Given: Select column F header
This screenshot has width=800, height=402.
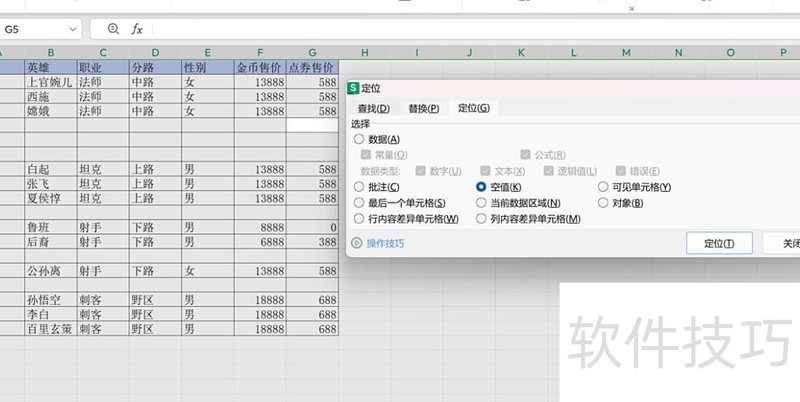Looking at the screenshot, I should pyautogui.click(x=260, y=52).
